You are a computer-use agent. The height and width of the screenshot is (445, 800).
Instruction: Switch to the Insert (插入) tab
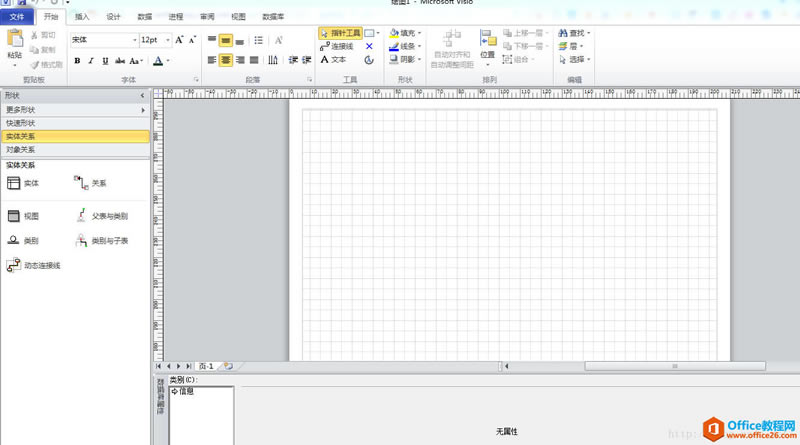point(82,17)
